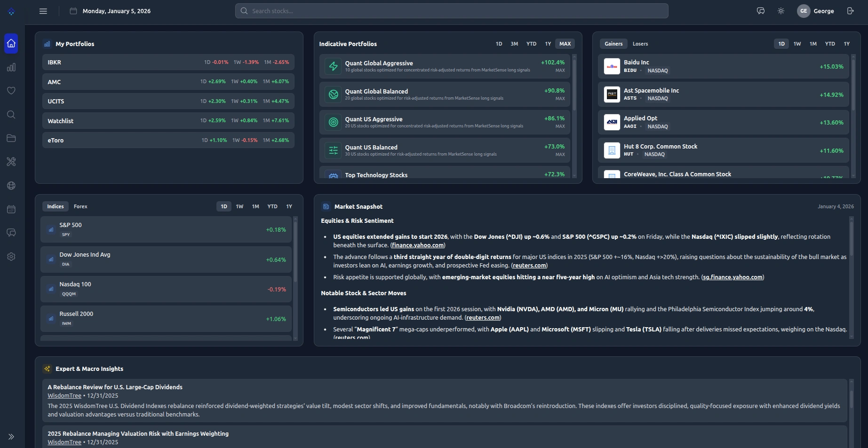Select 1D range in Indicative Portfolios
The height and width of the screenshot is (448, 868).
tap(499, 44)
